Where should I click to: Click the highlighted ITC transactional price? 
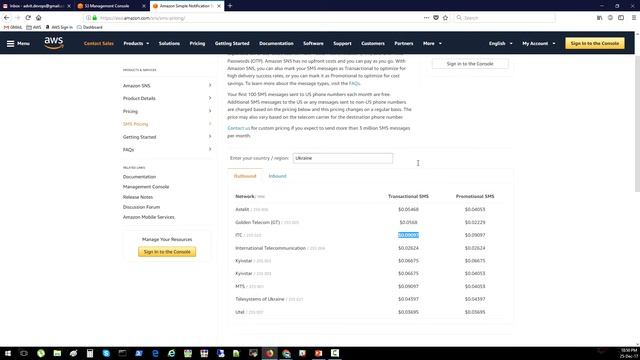pyautogui.click(x=408, y=235)
